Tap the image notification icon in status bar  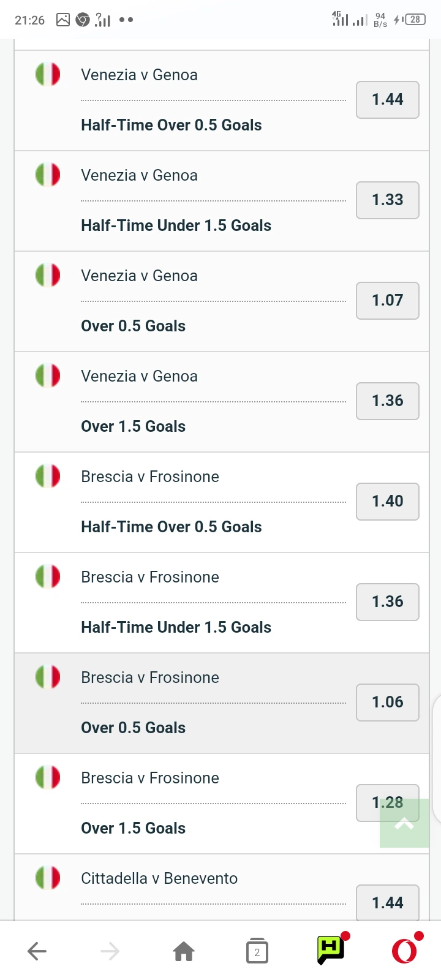(63, 20)
